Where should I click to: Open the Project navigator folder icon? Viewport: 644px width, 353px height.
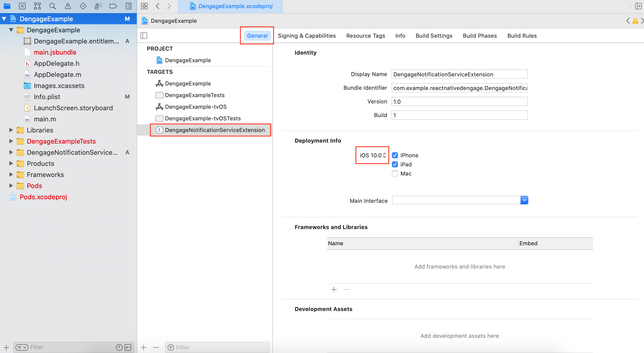(x=7, y=6)
